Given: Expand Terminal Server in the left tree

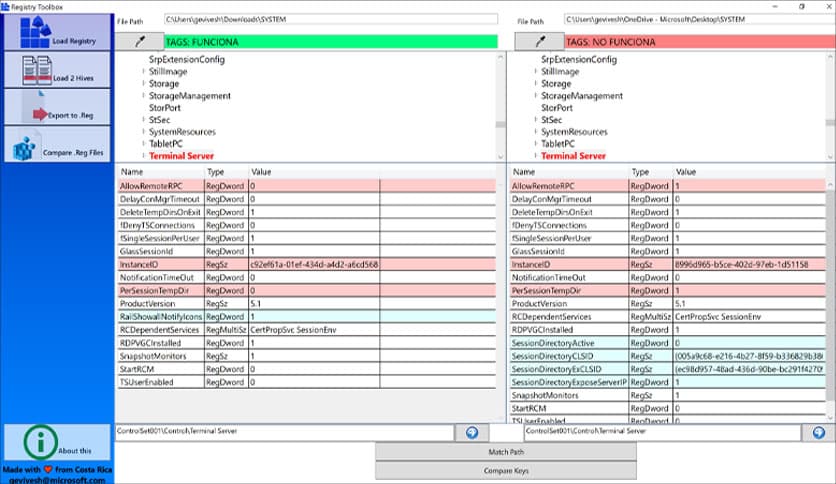Looking at the screenshot, I should 143,156.
